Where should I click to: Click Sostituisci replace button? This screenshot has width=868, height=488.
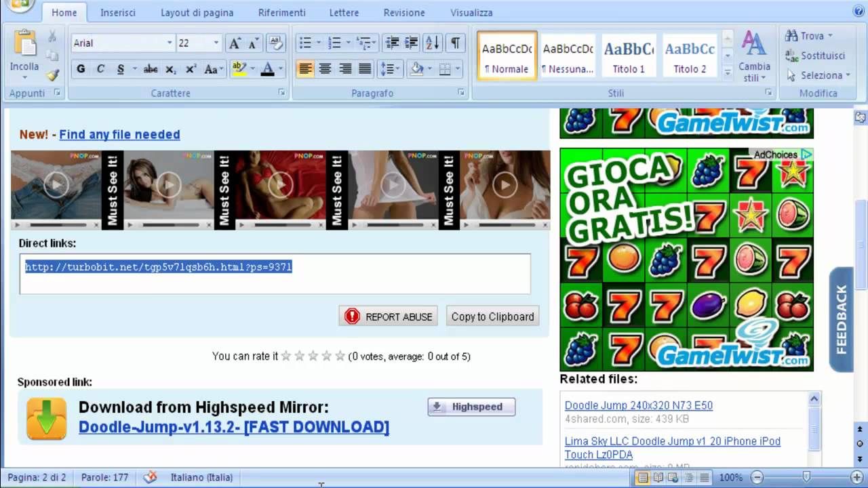click(815, 56)
